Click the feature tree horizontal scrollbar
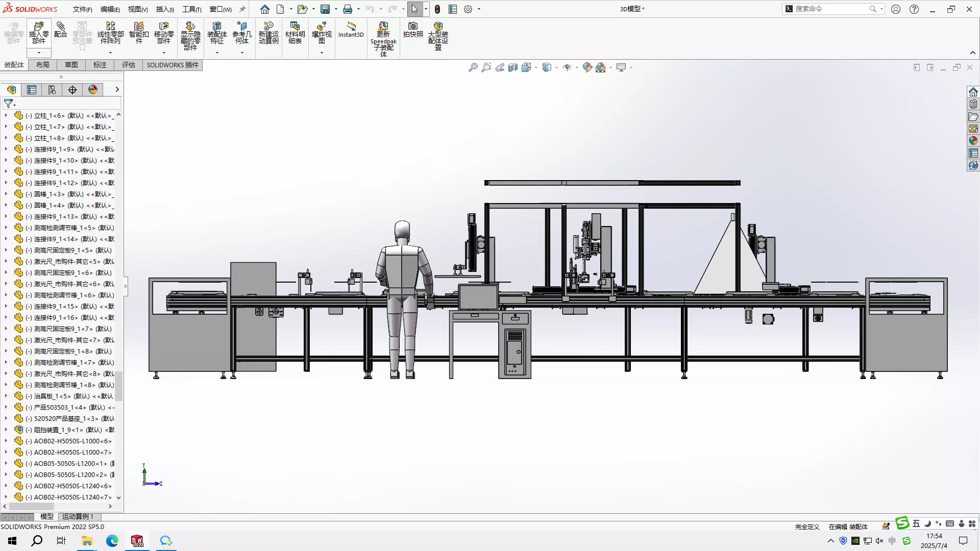The height and width of the screenshot is (551, 980). click(x=32, y=506)
